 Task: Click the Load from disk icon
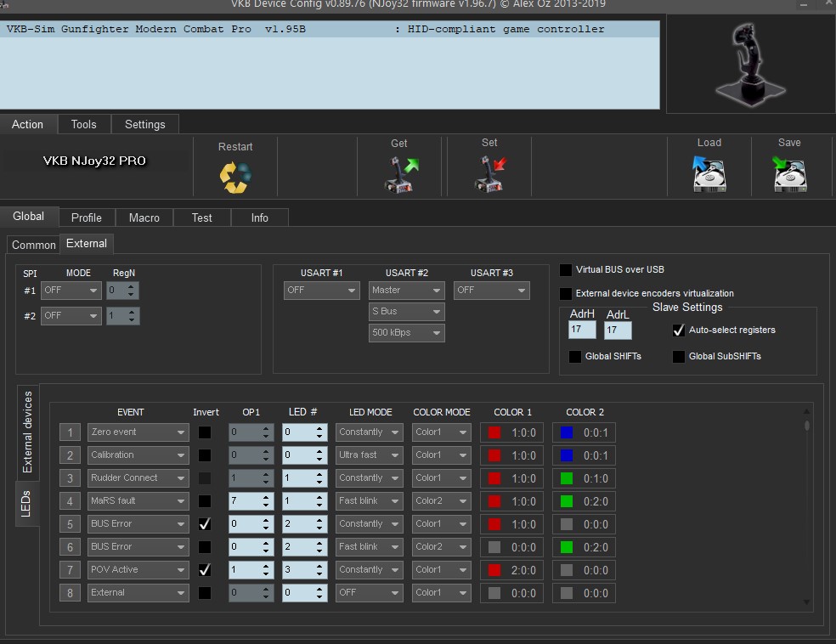point(709,174)
